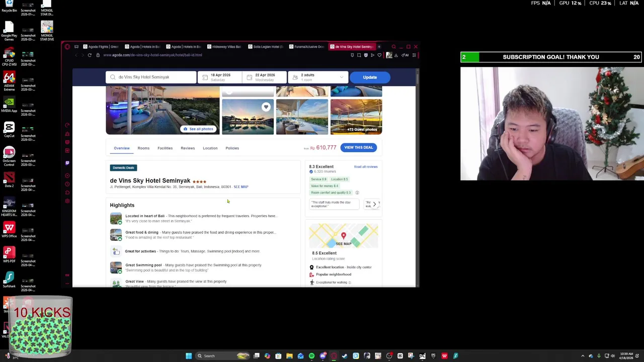
Task: Open browser downloads icon
Action: point(396,55)
